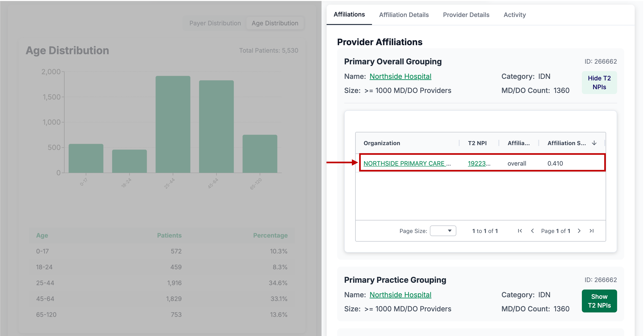Go to last page pagination icon
This screenshot has height=336, width=644.
[591, 231]
